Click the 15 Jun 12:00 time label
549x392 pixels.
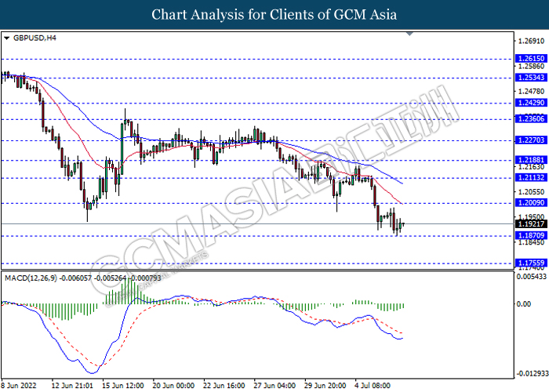123,386
